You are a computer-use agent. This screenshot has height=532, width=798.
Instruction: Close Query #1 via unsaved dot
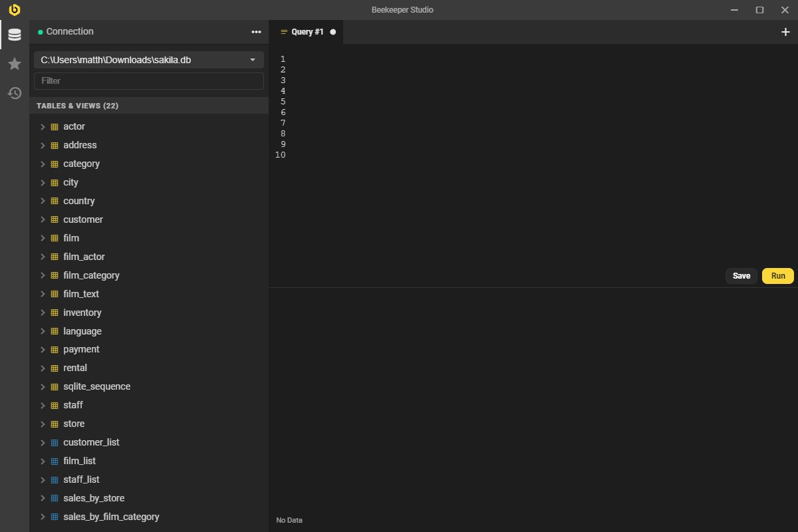coord(333,32)
